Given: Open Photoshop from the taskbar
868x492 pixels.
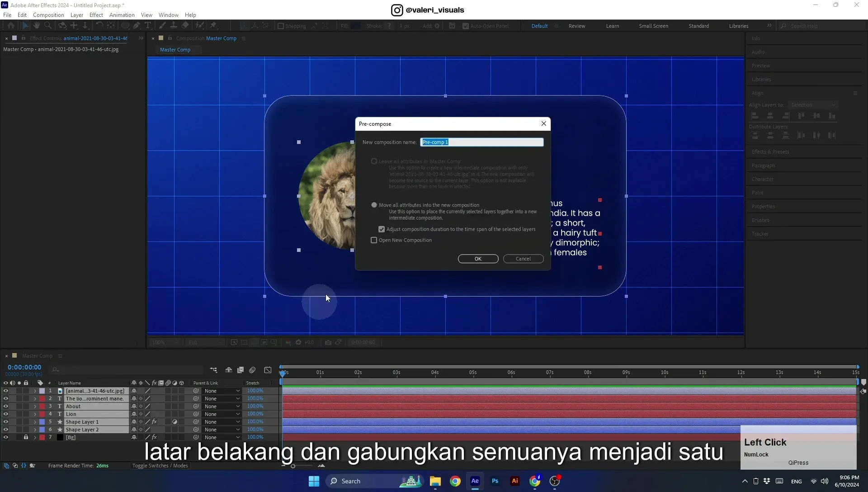Looking at the screenshot, I should (x=495, y=481).
